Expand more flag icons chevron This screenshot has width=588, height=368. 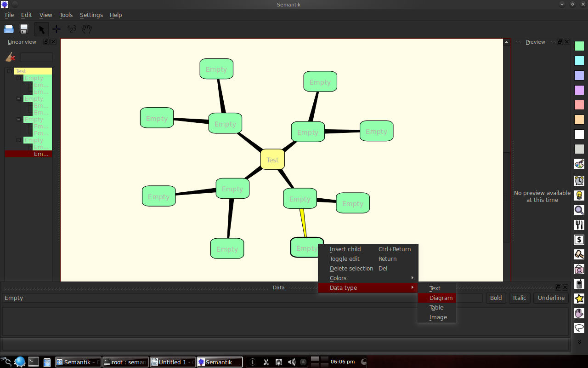coord(579,342)
